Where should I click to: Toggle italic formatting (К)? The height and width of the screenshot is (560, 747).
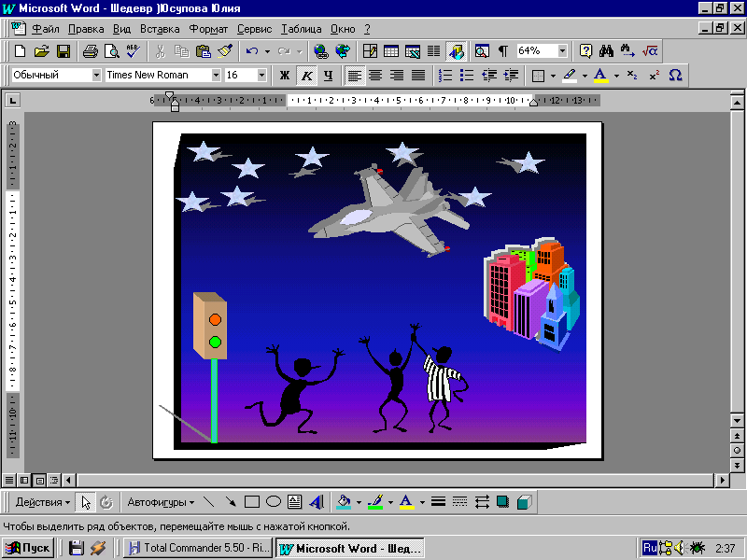coord(307,76)
